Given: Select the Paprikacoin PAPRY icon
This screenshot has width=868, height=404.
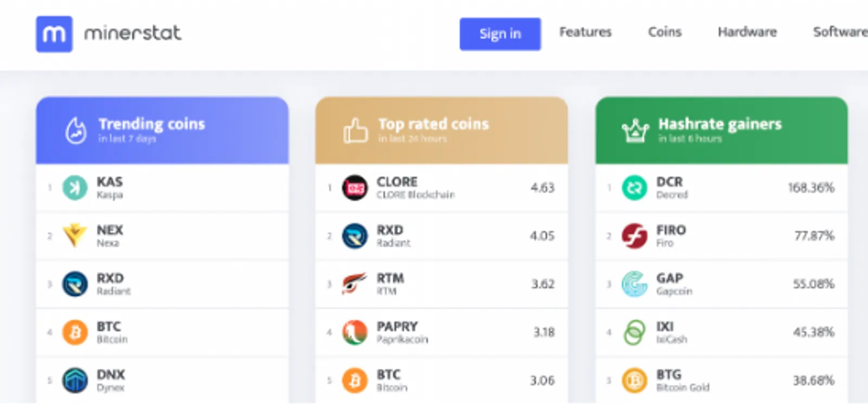Looking at the screenshot, I should pos(355,332).
